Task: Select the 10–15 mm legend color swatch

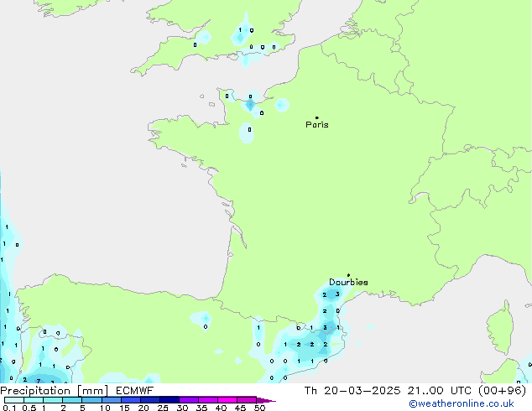Action: (112, 400)
